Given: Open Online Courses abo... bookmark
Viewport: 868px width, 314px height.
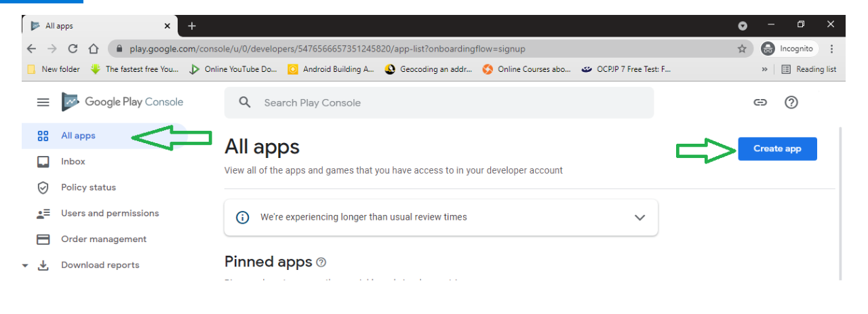Looking at the screenshot, I should 528,69.
